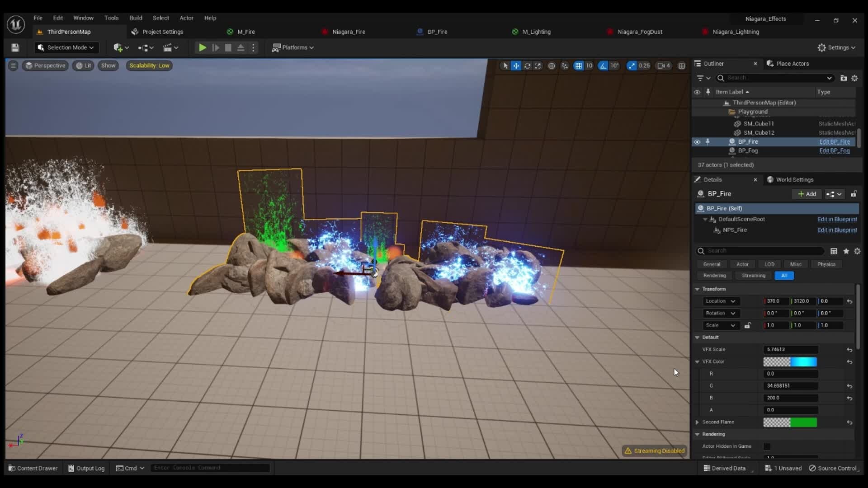This screenshot has height=488, width=868.
Task: Open the Build menu
Action: [136, 18]
